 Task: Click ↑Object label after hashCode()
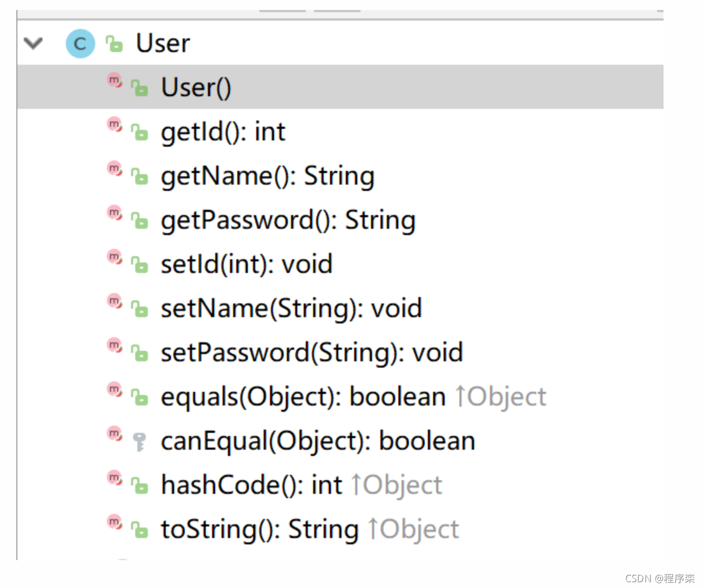pos(397,485)
